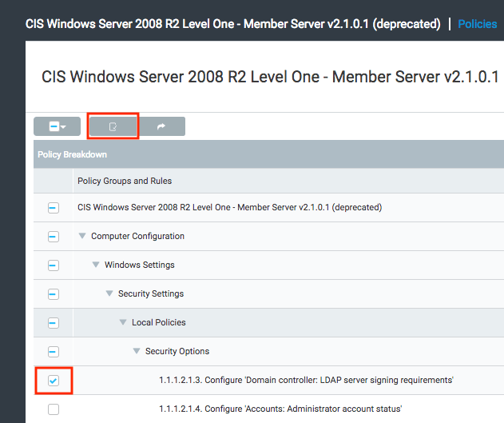Screen dimensions: 504x423
Task: Toggle checkbox for the top-level CIS policy row
Action: 54,208
